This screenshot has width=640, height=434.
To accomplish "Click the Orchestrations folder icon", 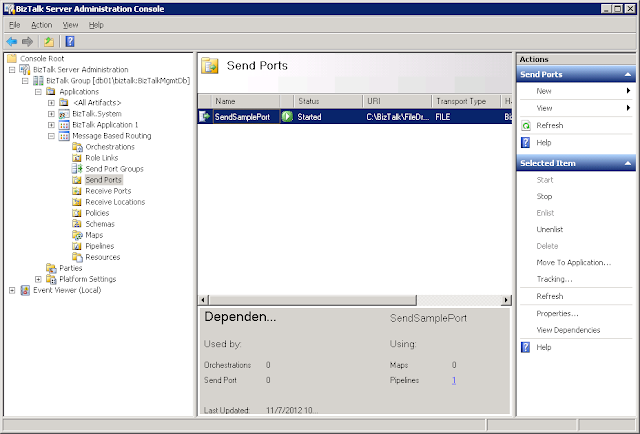I will point(77,147).
